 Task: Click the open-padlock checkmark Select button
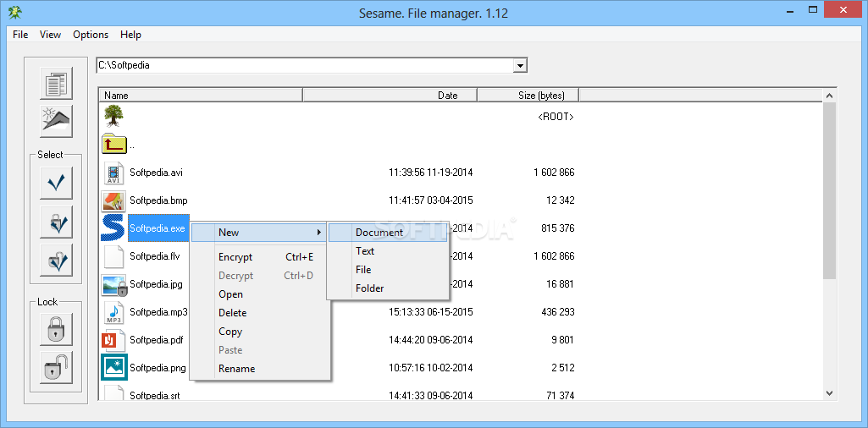coord(56,260)
